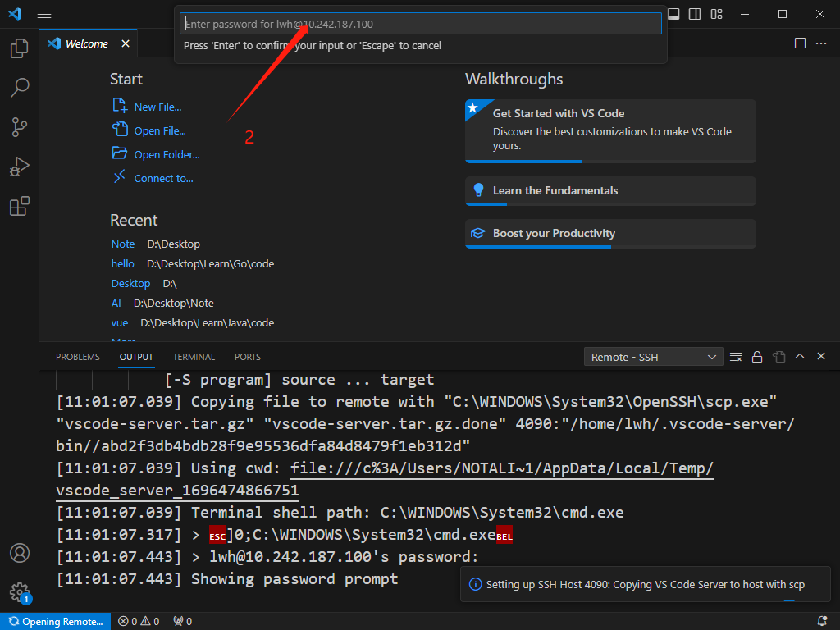
Task: Click the Open File icon in Start
Action: pyautogui.click(x=120, y=129)
